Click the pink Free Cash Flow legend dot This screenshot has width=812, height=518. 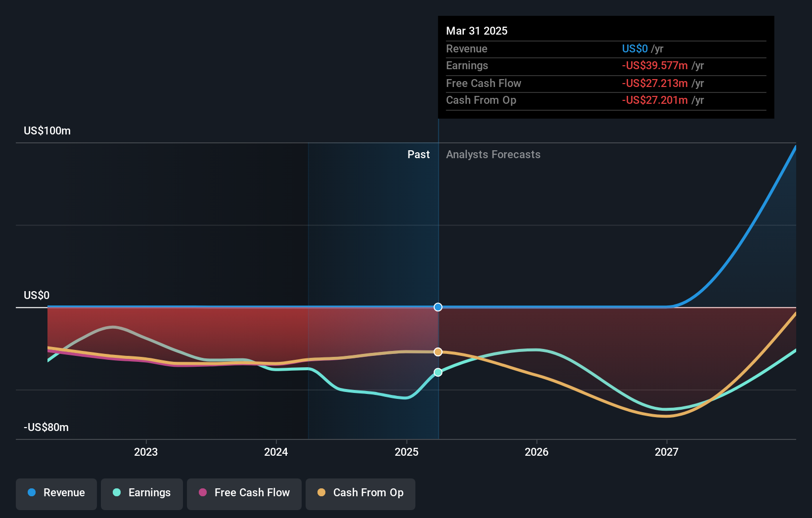[x=203, y=492]
